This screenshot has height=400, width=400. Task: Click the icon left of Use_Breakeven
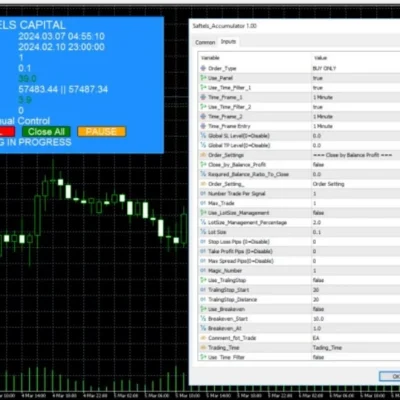(203, 309)
